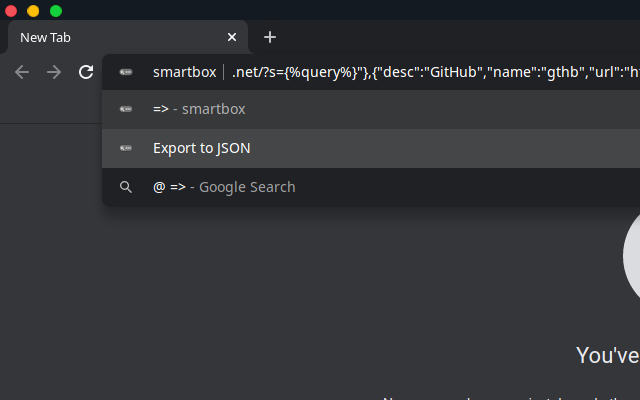Click the extension icon beside "=> - smartbox"
The width and height of the screenshot is (640, 400).
(126, 109)
